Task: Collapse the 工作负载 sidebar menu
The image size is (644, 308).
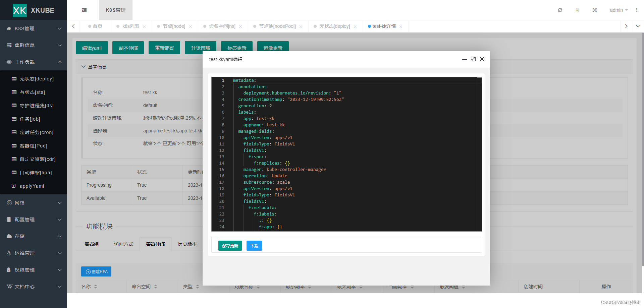Action: (x=34, y=62)
